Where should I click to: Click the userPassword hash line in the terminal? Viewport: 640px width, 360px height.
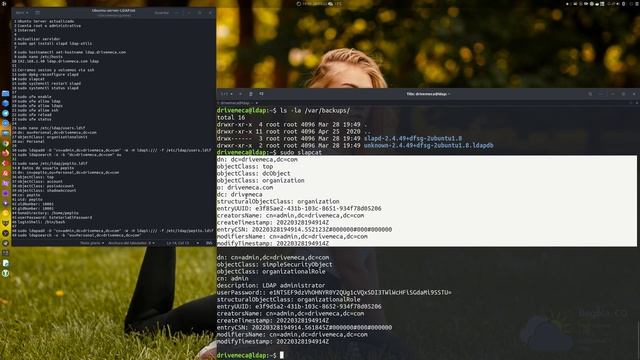coord(334,292)
